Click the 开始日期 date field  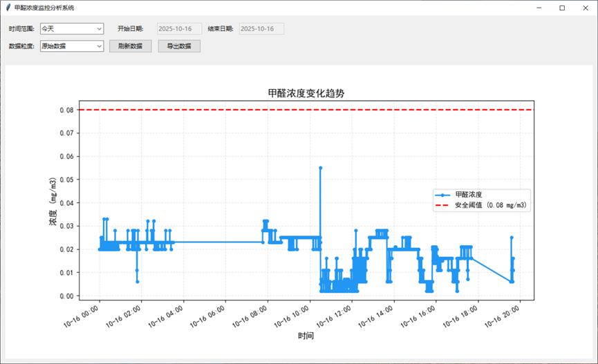point(179,29)
